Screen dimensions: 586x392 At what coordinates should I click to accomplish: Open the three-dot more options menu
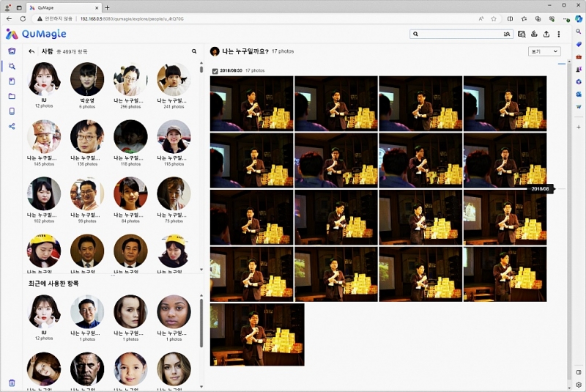click(559, 34)
